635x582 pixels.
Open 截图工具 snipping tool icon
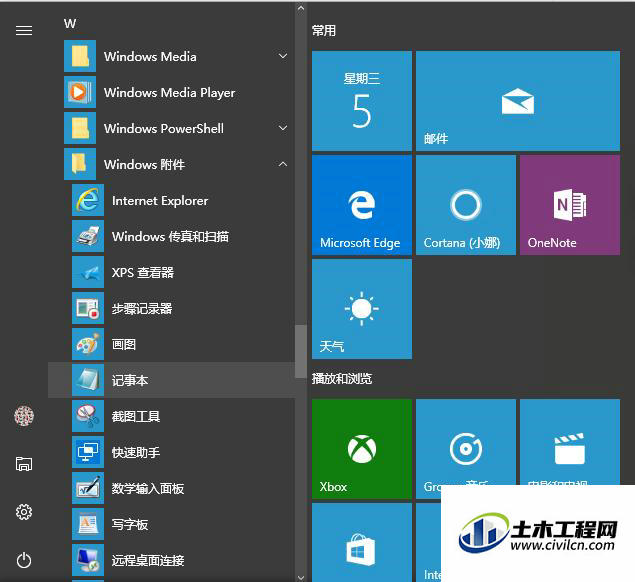coord(88,416)
